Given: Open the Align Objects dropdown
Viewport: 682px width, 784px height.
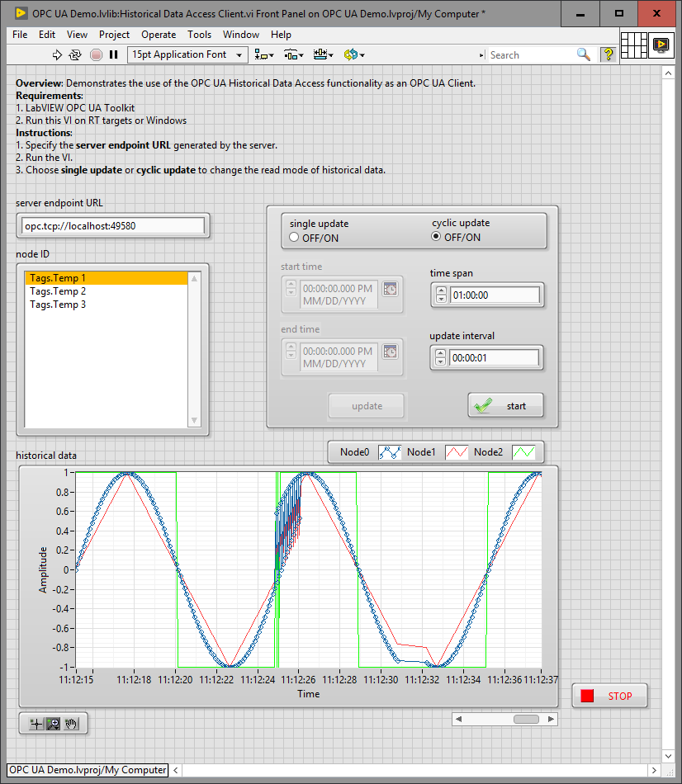Looking at the screenshot, I should (263, 54).
